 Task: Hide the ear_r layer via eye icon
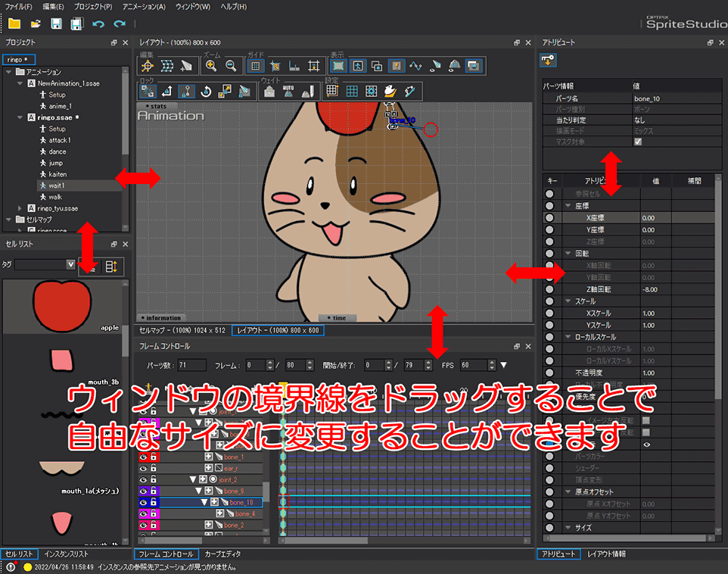tap(143, 468)
